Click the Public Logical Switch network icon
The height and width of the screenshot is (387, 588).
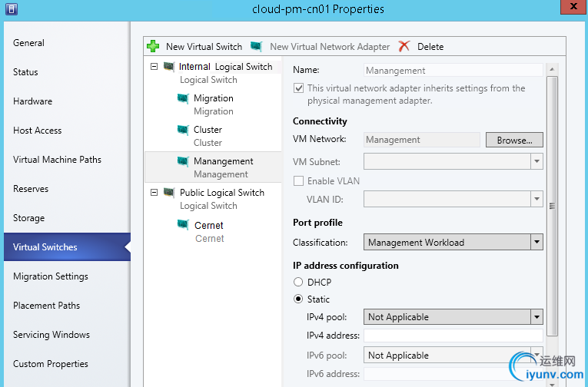coord(168,193)
